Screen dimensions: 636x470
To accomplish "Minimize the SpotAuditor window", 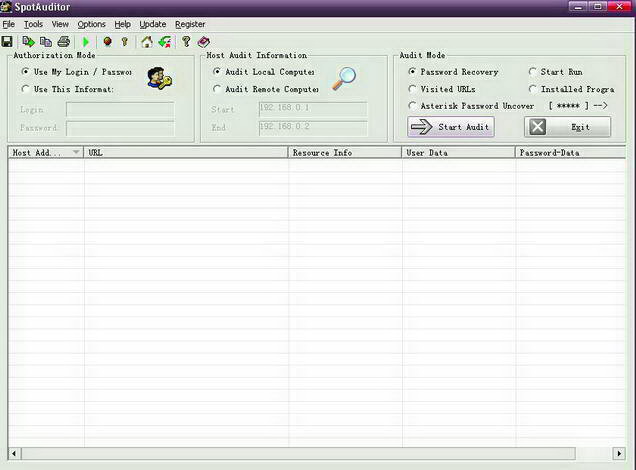I will click(x=578, y=6).
